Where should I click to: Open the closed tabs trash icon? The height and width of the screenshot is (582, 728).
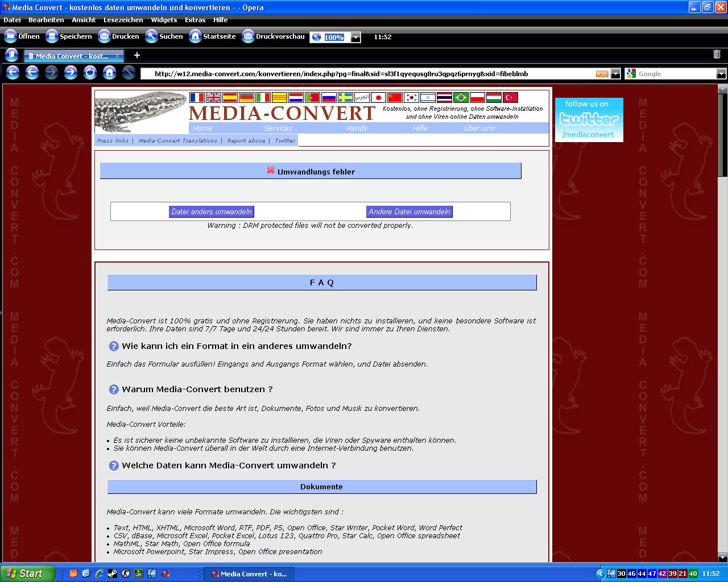pos(717,55)
